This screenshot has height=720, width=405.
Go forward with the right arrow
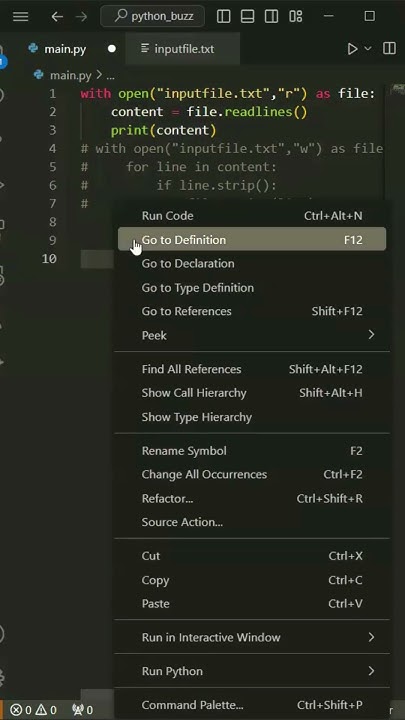click(x=81, y=17)
